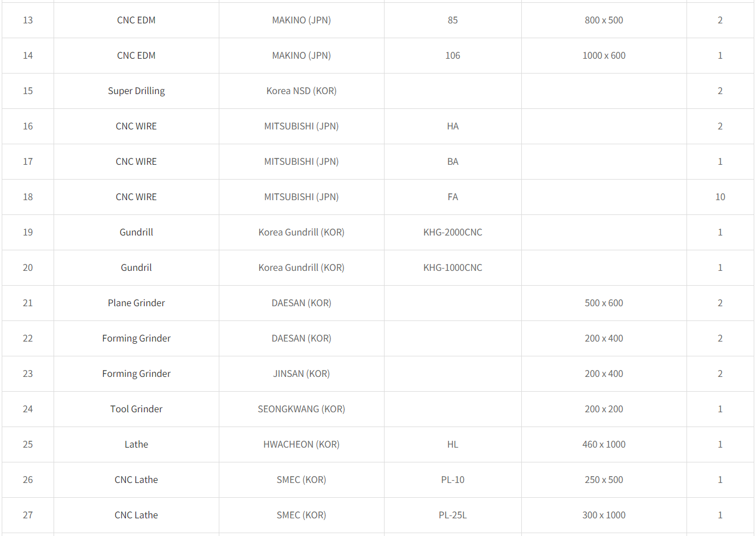Select the HA model cell
756x536 pixels.
pos(452,127)
